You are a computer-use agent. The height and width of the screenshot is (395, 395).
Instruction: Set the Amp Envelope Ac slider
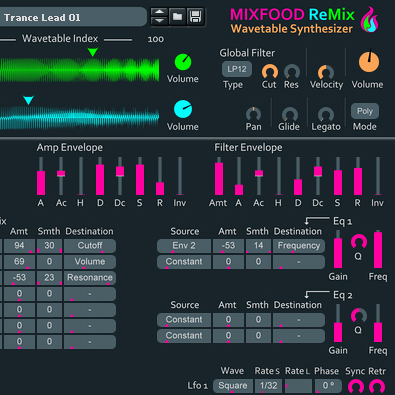point(61,176)
